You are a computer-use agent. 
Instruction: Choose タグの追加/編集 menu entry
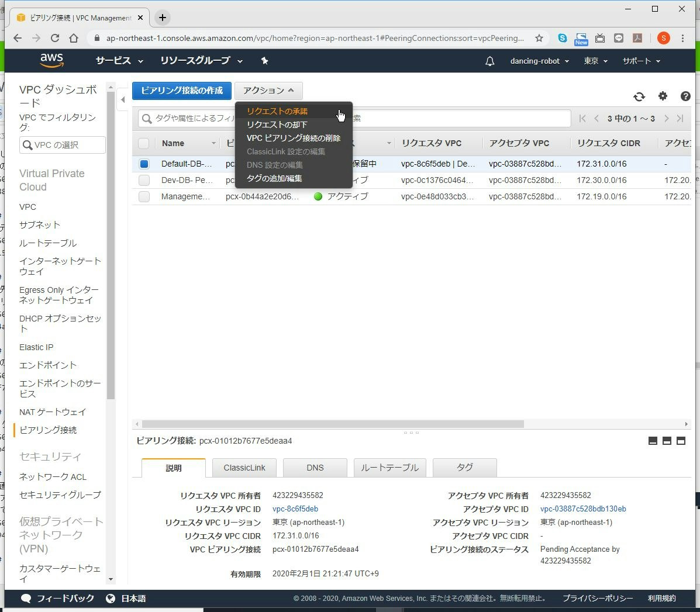274,178
